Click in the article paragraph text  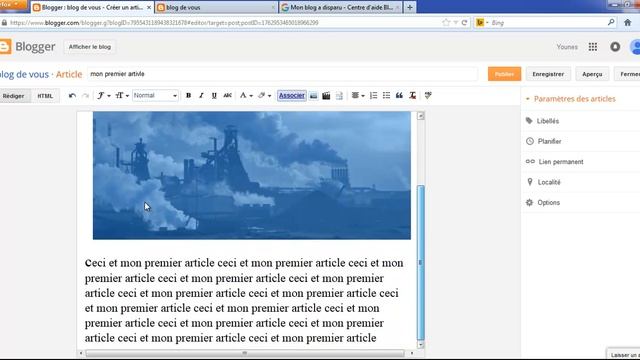[x=244, y=300]
